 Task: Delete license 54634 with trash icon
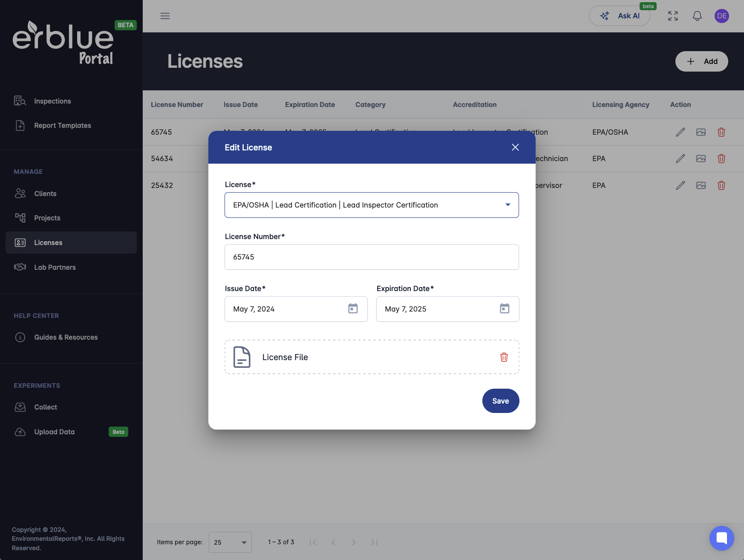pos(721,159)
